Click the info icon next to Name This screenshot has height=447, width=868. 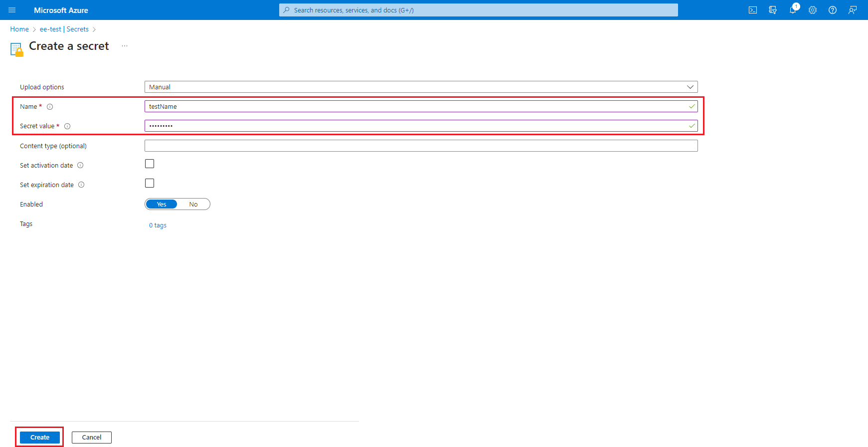50,107
